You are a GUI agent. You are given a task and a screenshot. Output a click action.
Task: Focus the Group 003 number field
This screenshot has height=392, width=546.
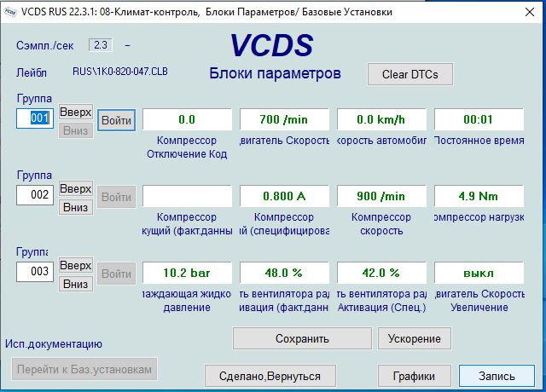(35, 271)
